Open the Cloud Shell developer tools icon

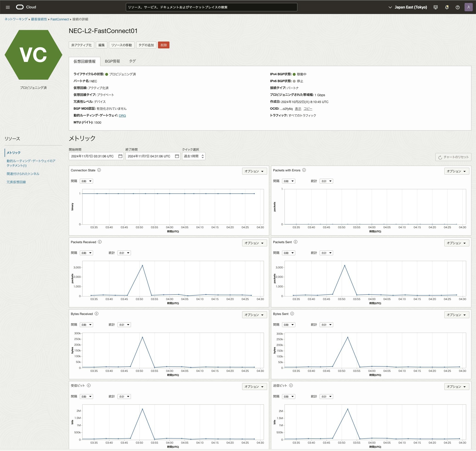pyautogui.click(x=435, y=7)
